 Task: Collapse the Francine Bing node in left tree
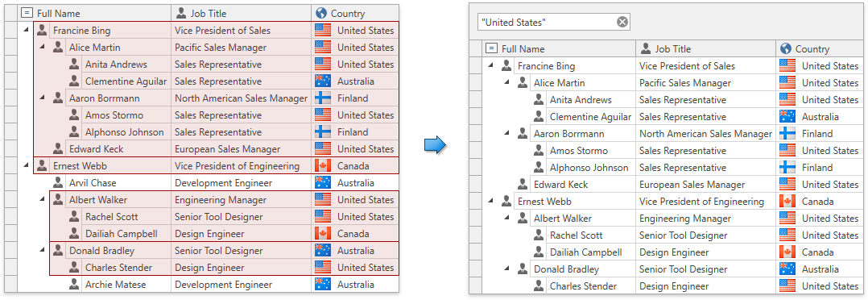tap(26, 31)
